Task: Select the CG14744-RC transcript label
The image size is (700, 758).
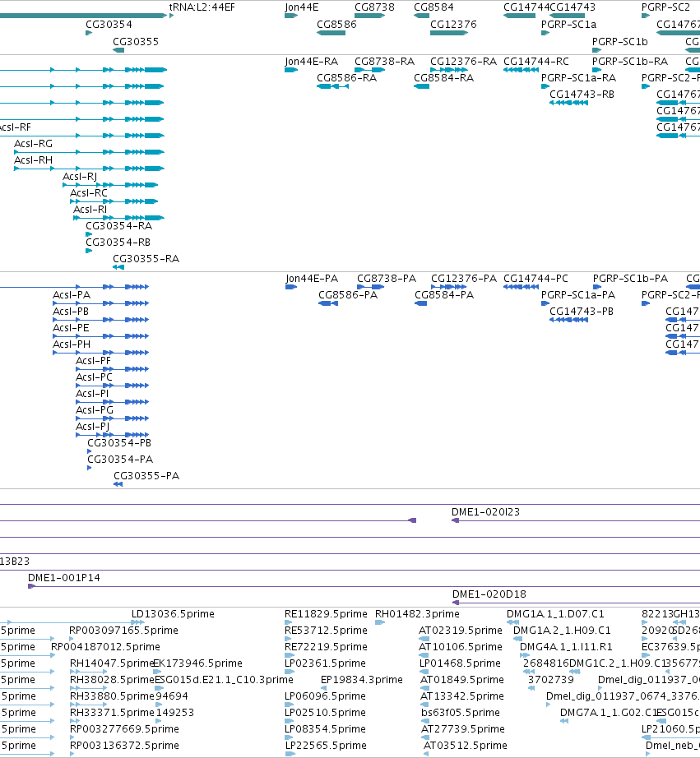Action: tap(536, 62)
